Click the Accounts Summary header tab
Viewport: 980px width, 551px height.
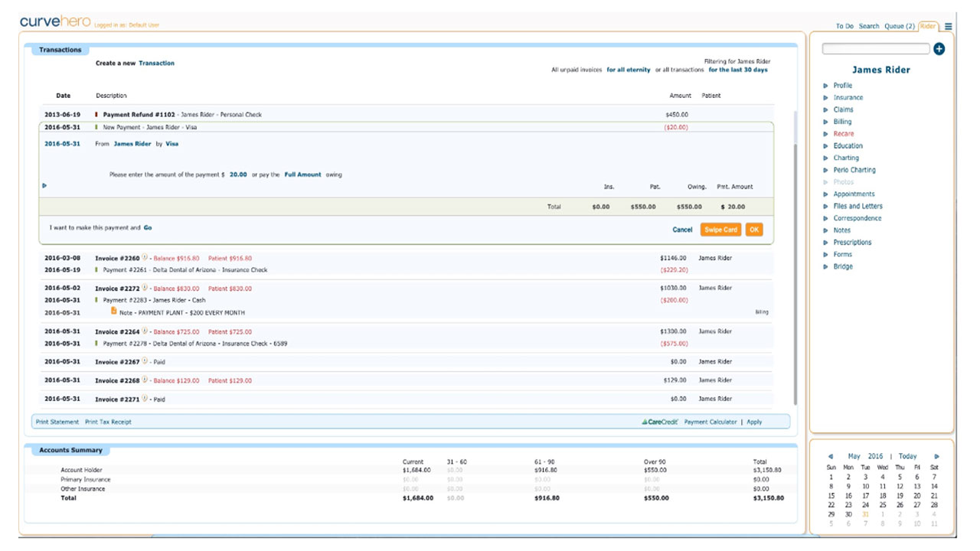pos(71,450)
